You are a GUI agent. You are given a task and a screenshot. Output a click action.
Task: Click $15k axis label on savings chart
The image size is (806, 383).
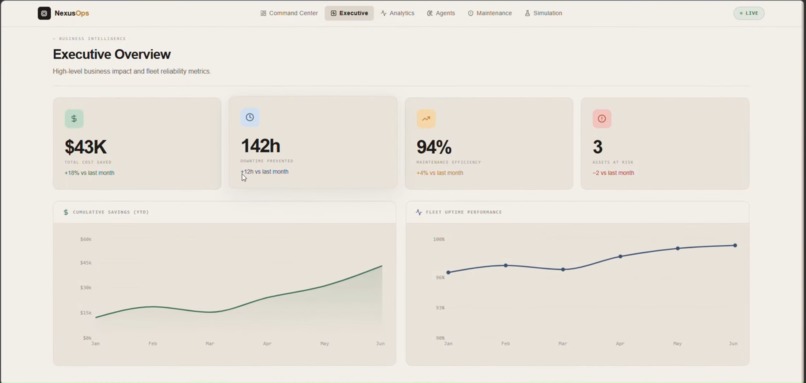(x=86, y=313)
